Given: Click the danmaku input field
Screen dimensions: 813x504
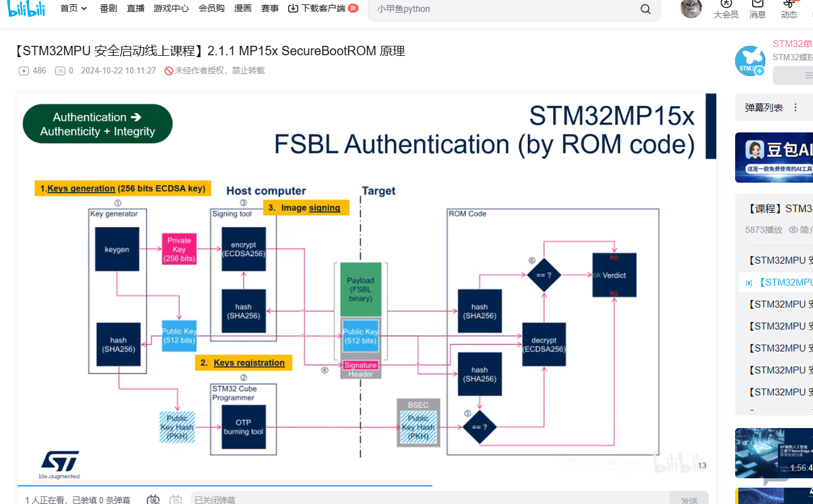Looking at the screenshot, I should click(429, 500).
